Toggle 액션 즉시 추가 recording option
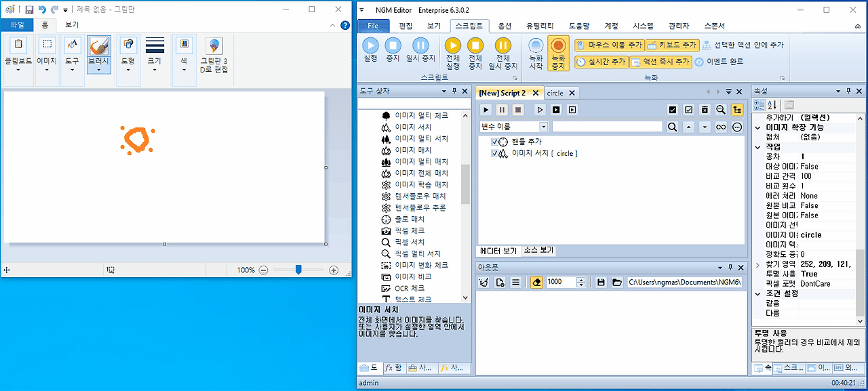Viewport: 868px width, 391px height. pos(659,62)
